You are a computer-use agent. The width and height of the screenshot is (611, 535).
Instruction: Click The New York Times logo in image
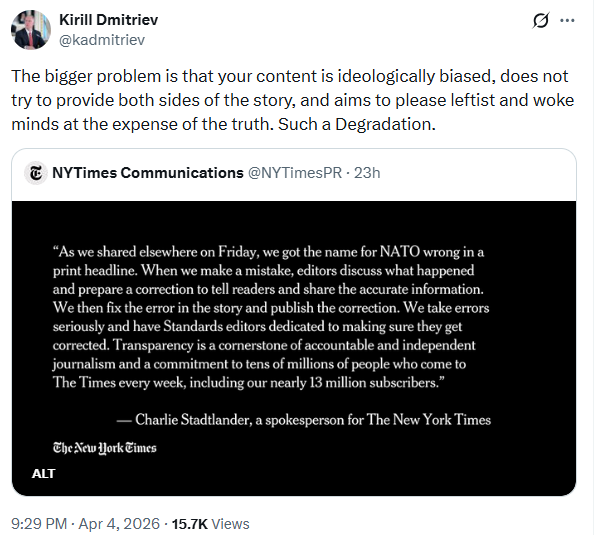pos(105,446)
